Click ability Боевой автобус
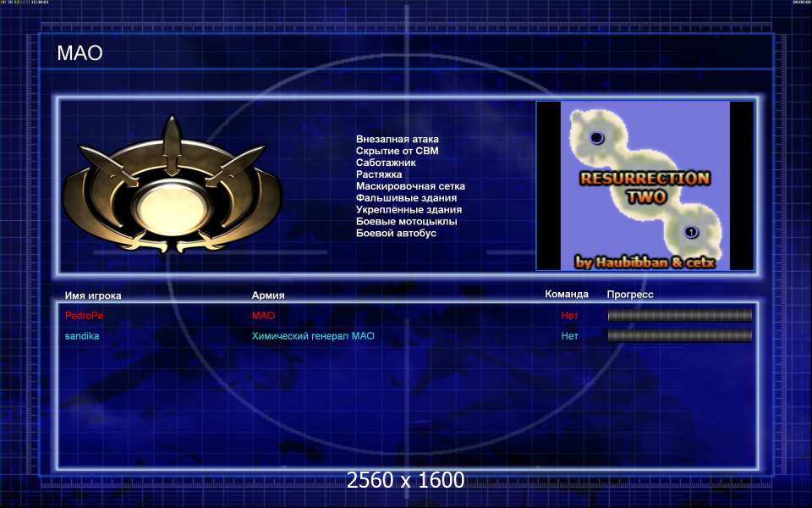 (396, 233)
